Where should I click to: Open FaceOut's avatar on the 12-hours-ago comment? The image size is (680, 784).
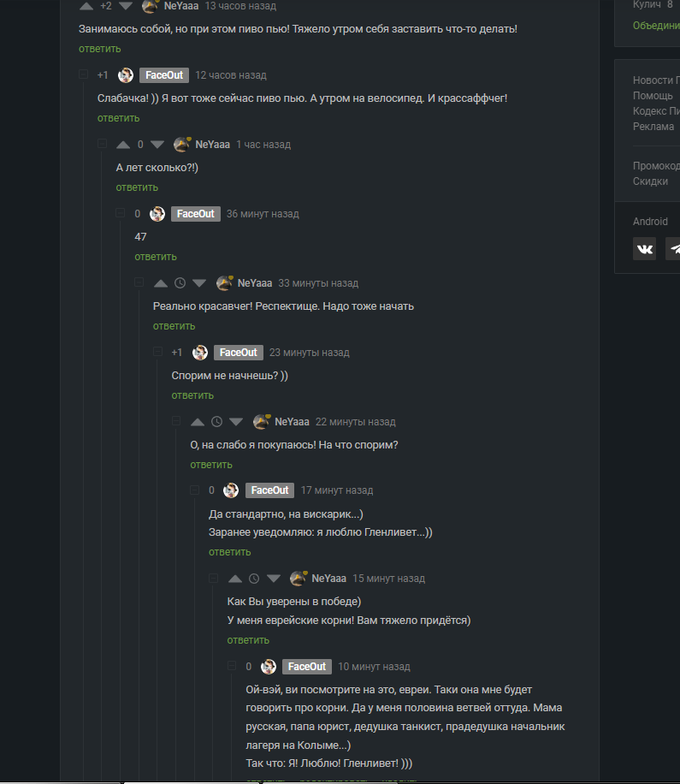click(126, 75)
